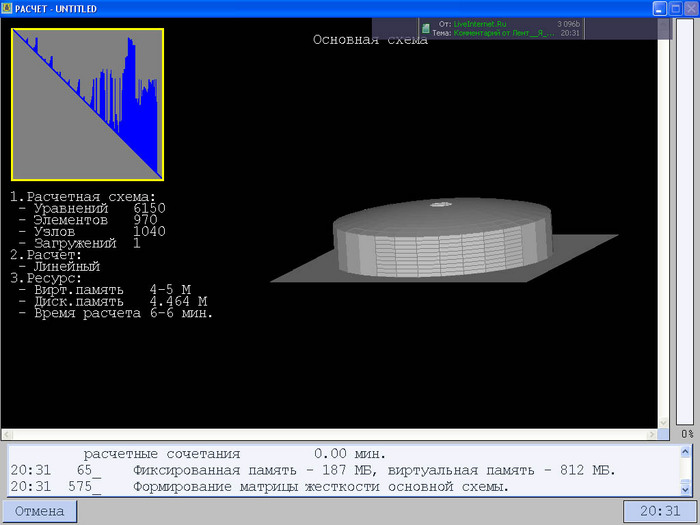Click the Фиксированная память 187 МБ log line
Viewport: 700px width, 525px height.
click(x=313, y=470)
